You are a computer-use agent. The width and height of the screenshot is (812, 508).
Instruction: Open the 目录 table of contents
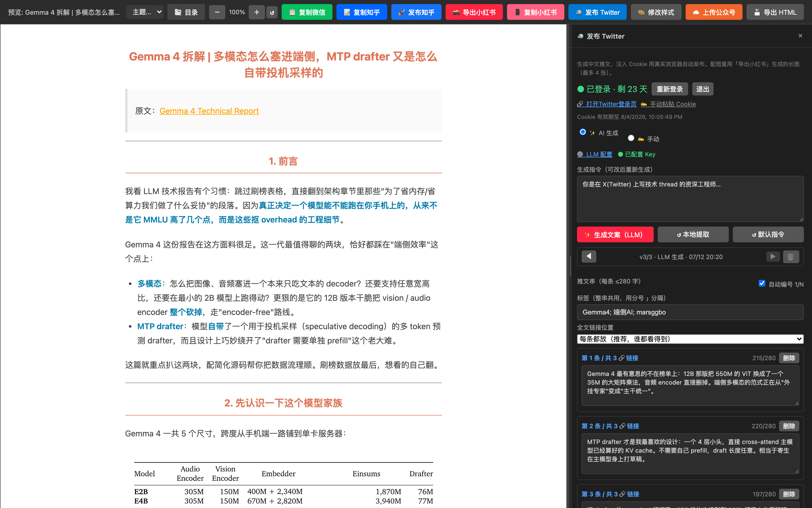tap(186, 12)
